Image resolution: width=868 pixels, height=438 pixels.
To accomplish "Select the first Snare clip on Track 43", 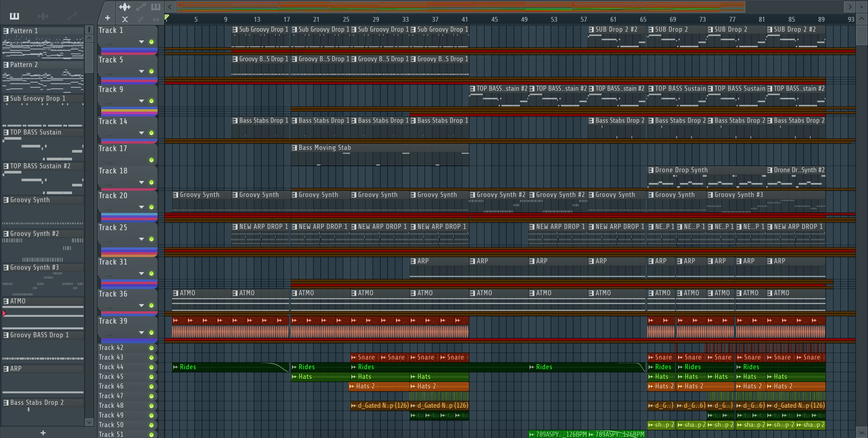I will point(365,357).
